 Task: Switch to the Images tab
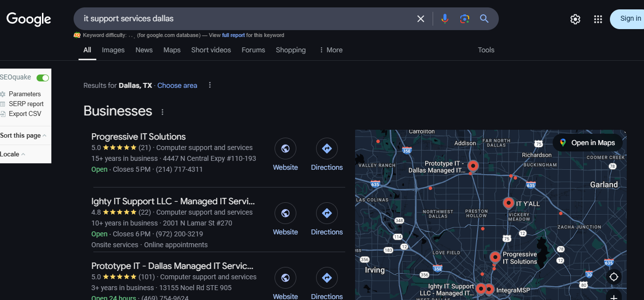tap(113, 50)
